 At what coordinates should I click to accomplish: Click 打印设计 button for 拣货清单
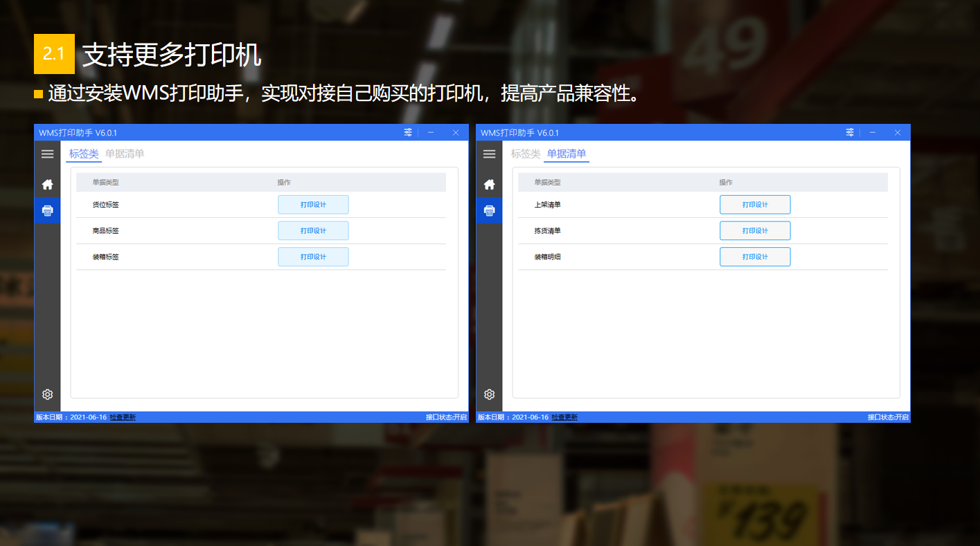pyautogui.click(x=755, y=230)
